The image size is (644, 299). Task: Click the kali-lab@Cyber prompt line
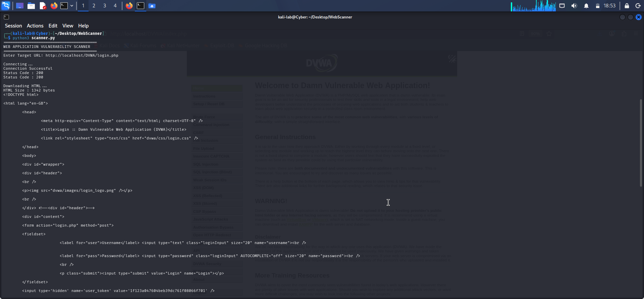(54, 34)
